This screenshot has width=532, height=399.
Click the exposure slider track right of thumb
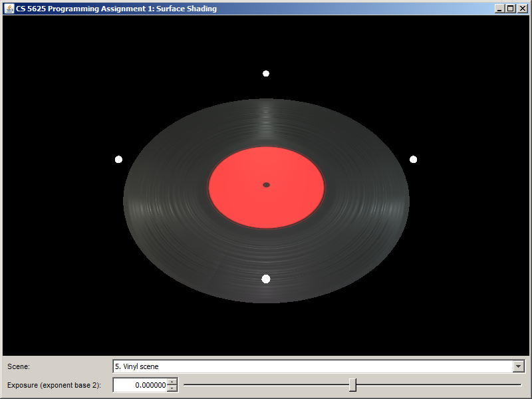coord(439,384)
